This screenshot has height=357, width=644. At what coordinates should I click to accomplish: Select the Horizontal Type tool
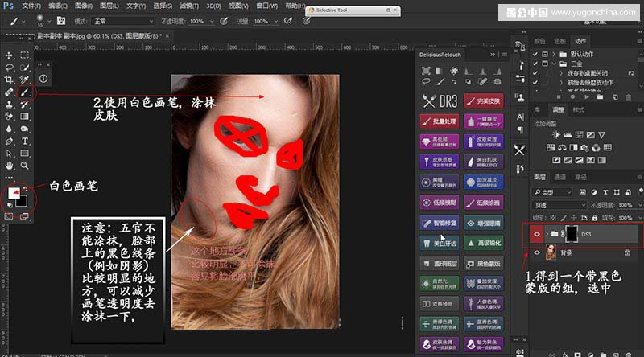point(25,142)
